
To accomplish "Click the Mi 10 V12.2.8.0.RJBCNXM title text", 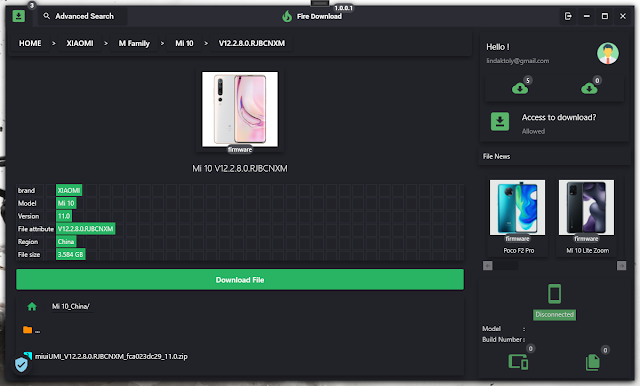I will [240, 169].
